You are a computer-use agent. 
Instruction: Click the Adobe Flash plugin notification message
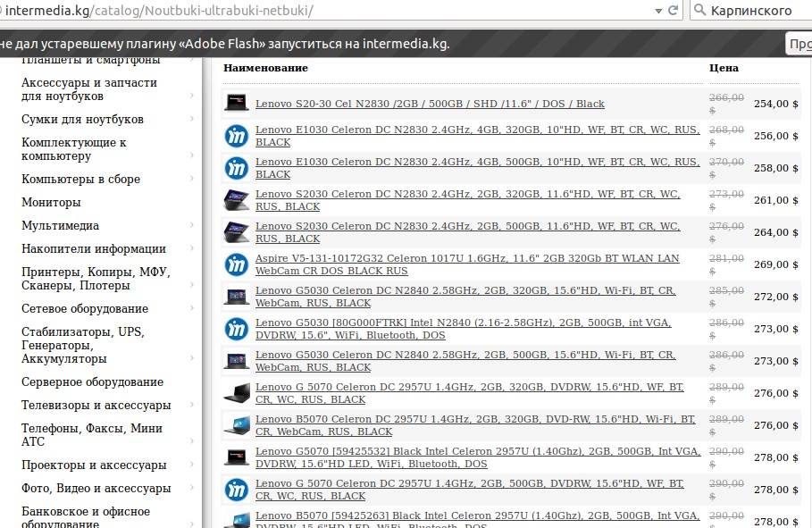click(225, 44)
